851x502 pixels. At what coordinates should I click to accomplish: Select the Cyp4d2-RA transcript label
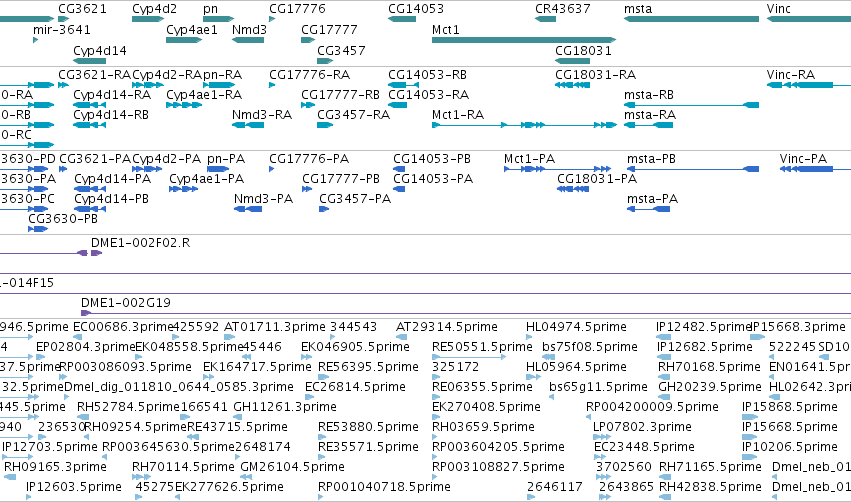click(x=167, y=74)
